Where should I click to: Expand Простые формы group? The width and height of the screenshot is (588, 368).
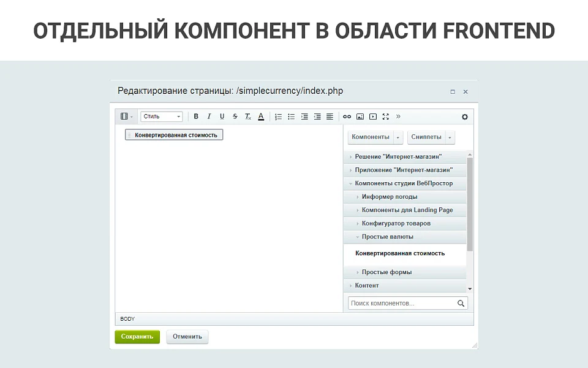[405, 272]
